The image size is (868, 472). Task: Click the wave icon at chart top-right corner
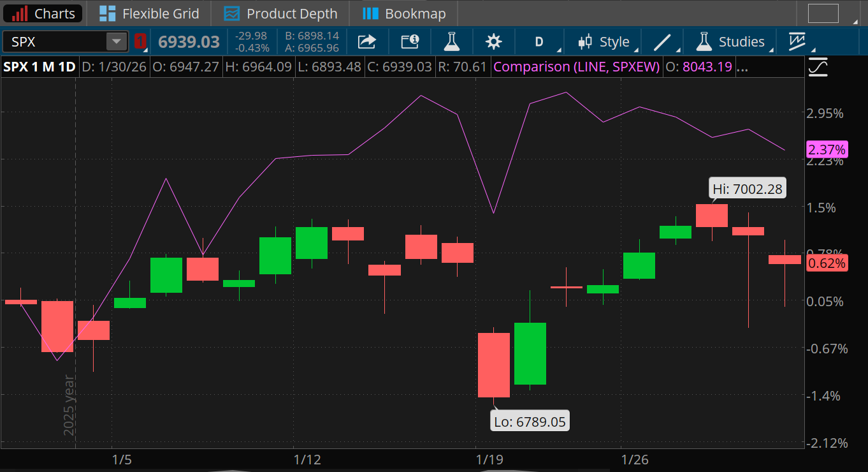[x=818, y=67]
